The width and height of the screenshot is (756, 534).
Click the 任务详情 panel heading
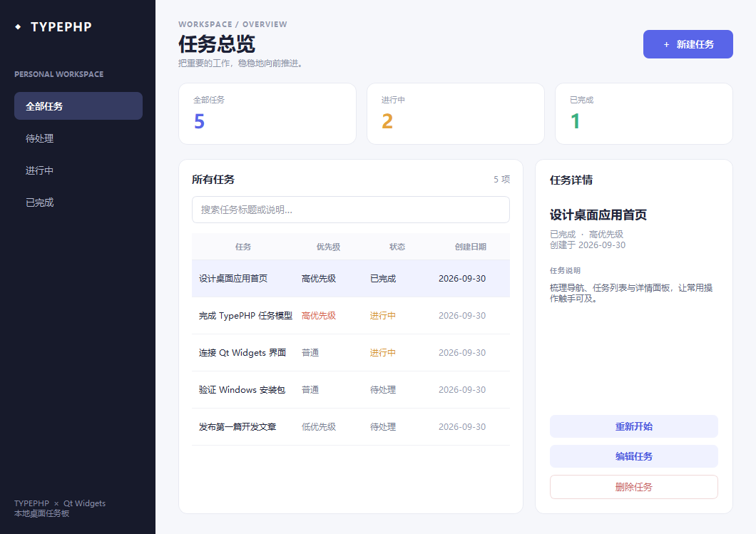click(x=571, y=180)
